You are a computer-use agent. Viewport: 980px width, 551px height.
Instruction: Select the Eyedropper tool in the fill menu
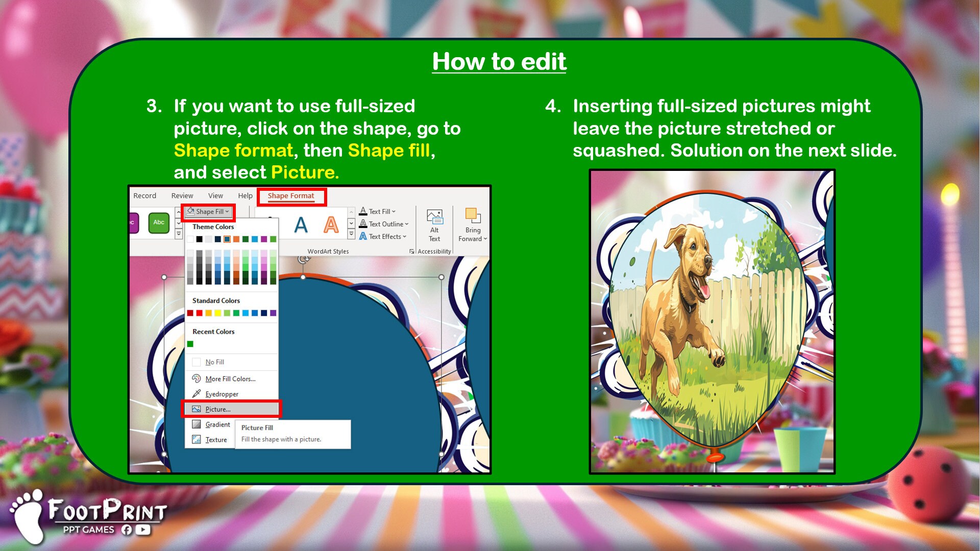coord(222,394)
